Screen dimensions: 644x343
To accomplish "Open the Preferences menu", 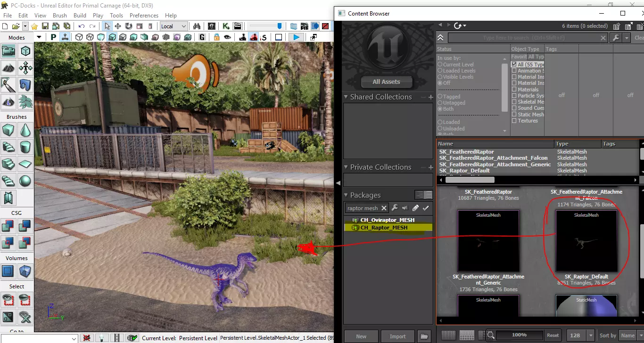I will point(144,15).
